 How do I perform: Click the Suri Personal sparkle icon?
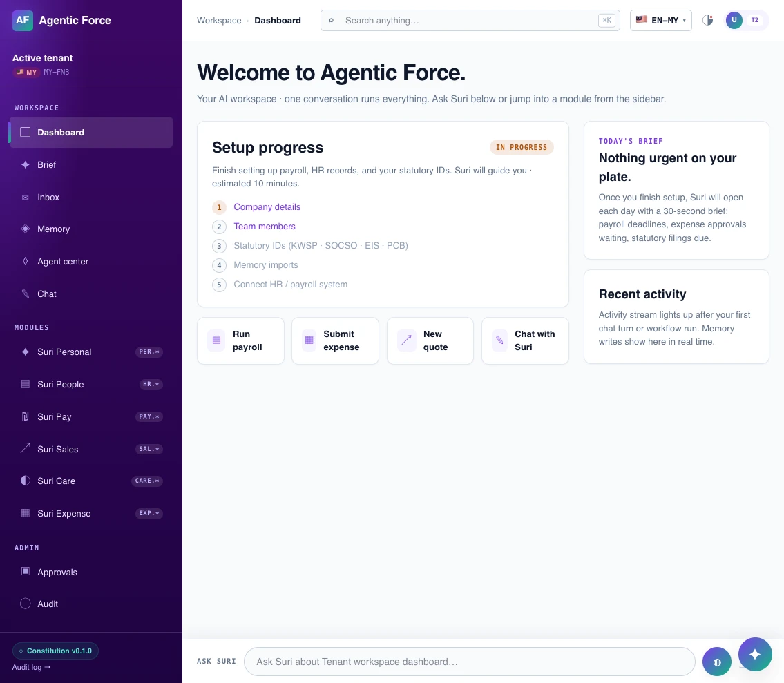tap(25, 352)
